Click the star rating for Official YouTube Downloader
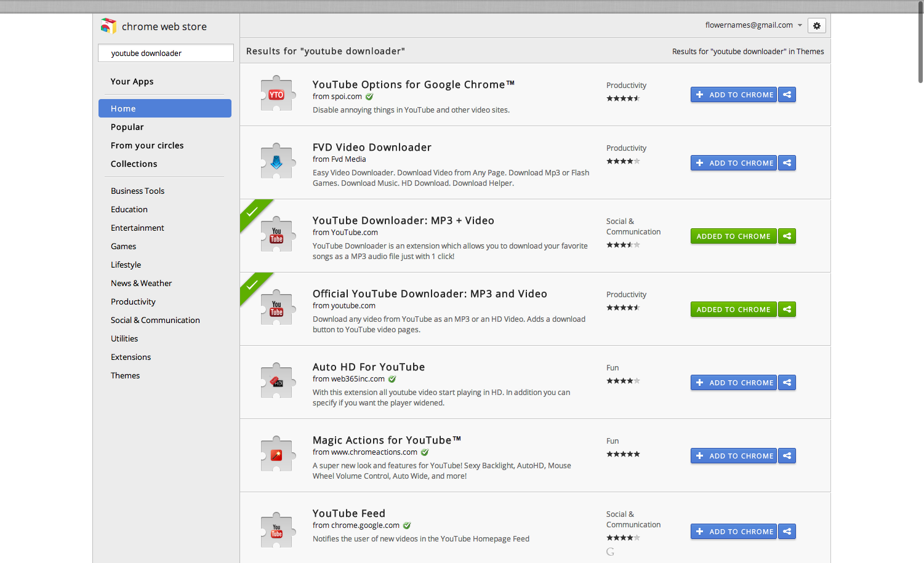The width and height of the screenshot is (924, 563). click(x=623, y=308)
